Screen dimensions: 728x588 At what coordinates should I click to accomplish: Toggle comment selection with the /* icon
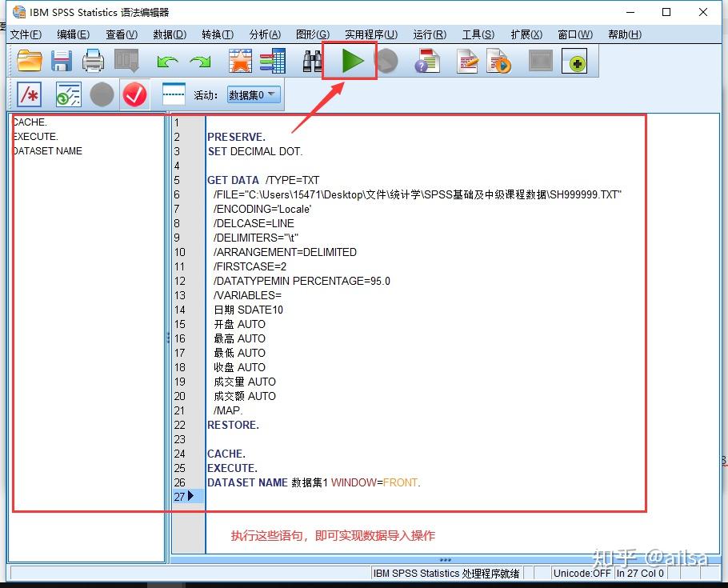(x=30, y=94)
